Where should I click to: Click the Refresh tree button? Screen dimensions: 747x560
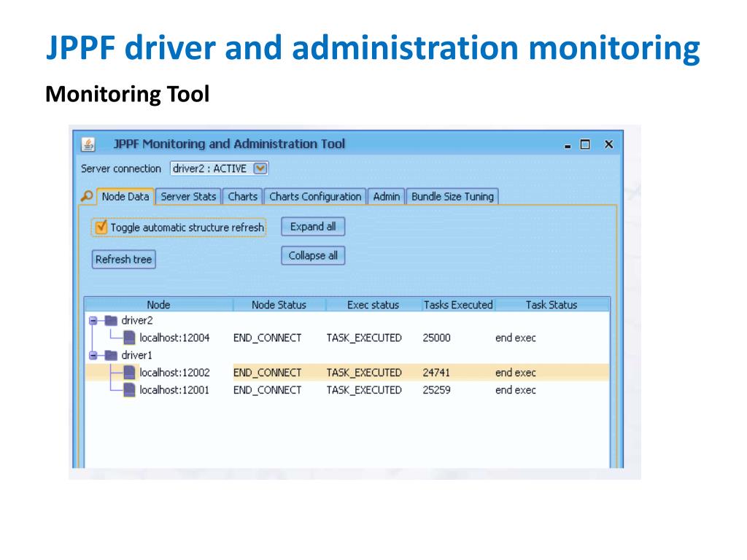pyautogui.click(x=123, y=260)
